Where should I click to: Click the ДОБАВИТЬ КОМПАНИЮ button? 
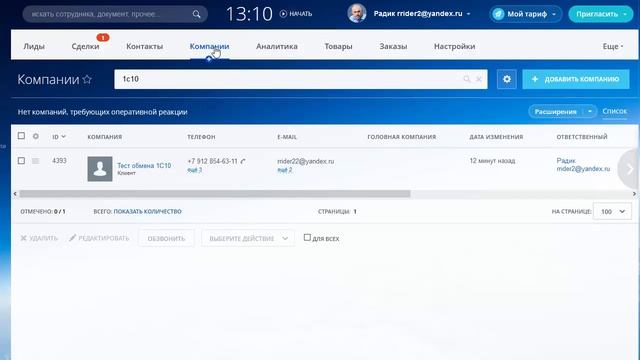[576, 79]
